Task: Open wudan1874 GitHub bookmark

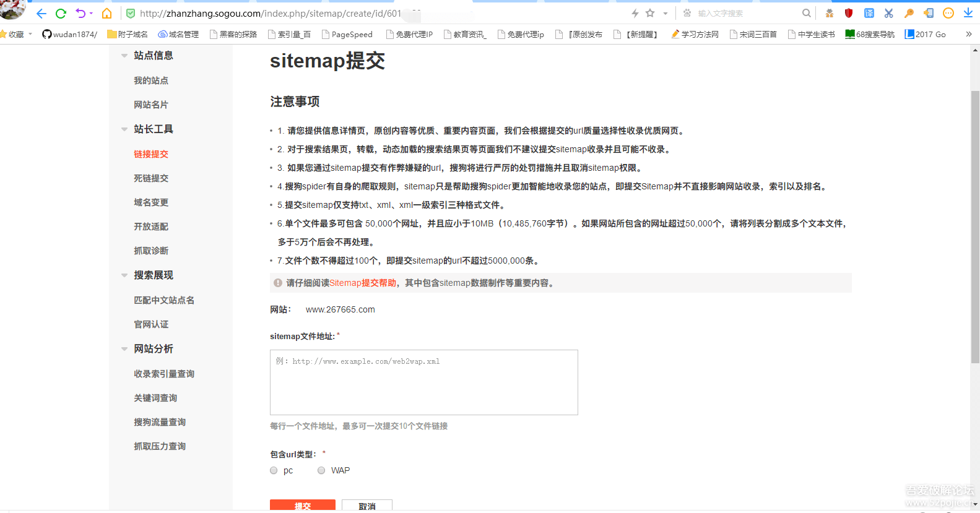Action: [69, 34]
